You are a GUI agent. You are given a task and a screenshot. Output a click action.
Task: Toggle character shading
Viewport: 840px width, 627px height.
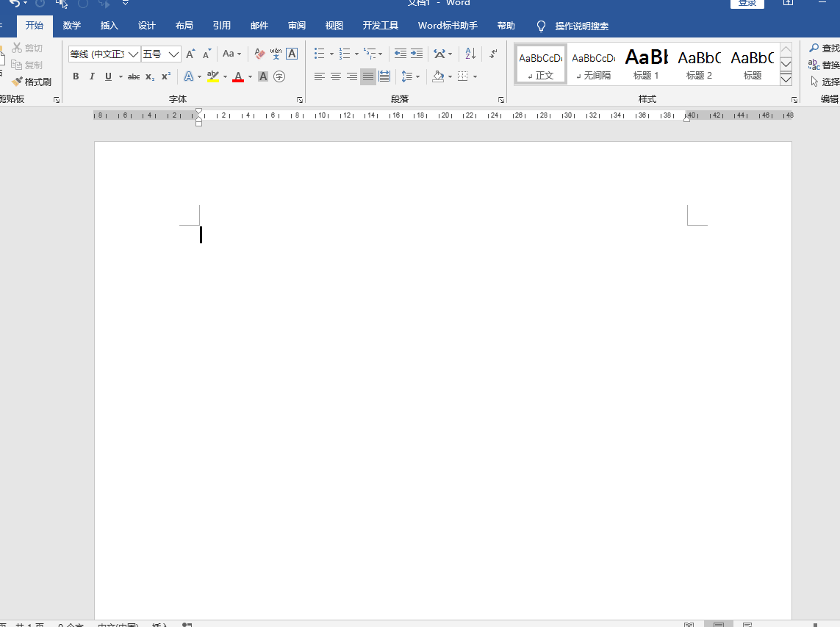[263, 76]
